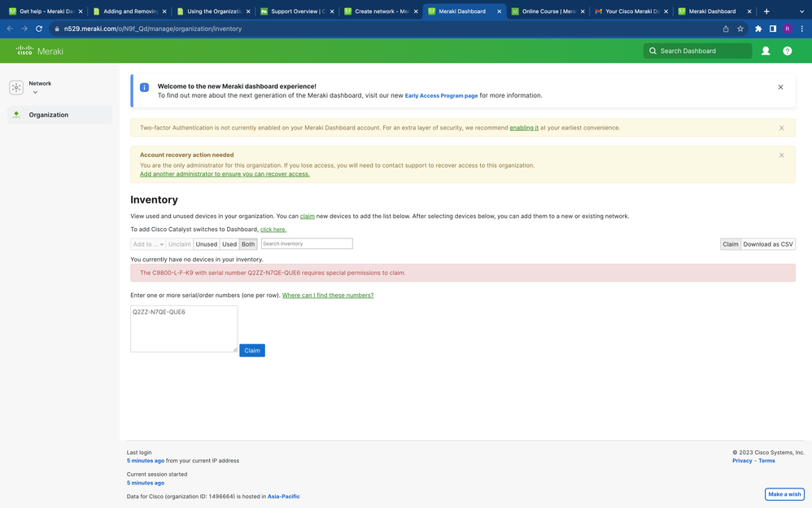Click '5 minutes ago' under Current session started
The height and width of the screenshot is (508, 812).
click(146, 483)
